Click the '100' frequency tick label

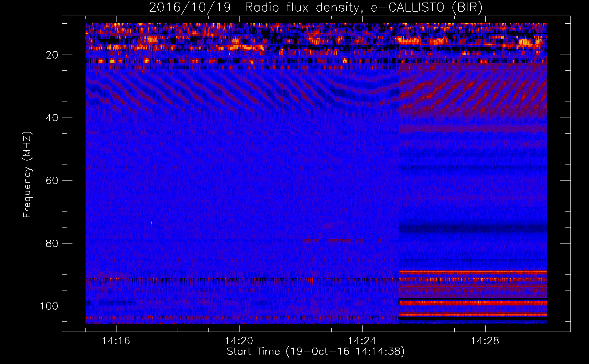click(x=49, y=306)
